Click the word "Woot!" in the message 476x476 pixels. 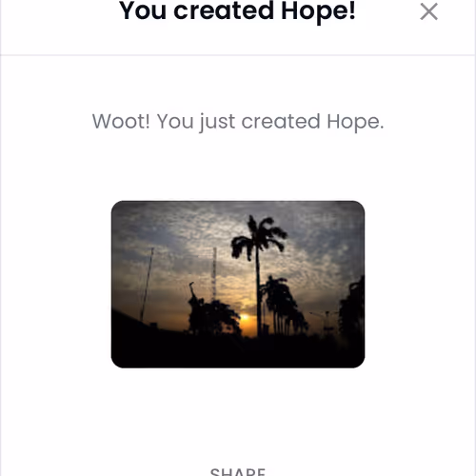click(x=121, y=121)
